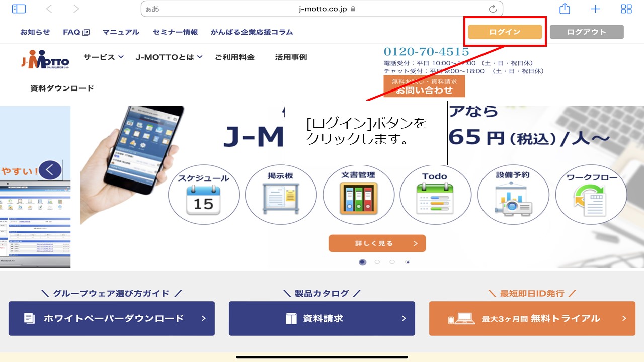The width and height of the screenshot is (644, 362).
Task: Open the Safari sidebar panel icon
Action: pos(19,9)
